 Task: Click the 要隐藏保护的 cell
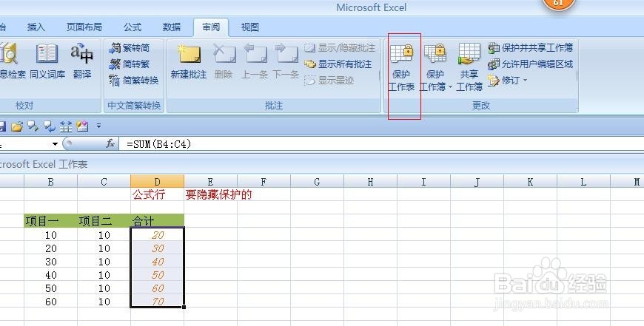[x=211, y=194]
